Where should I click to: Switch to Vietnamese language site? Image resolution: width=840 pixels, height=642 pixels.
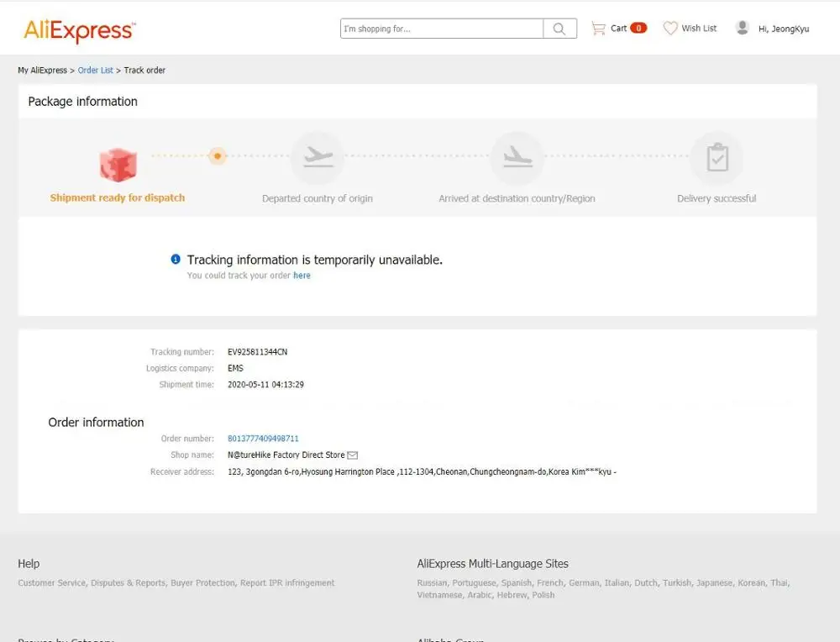(x=439, y=595)
